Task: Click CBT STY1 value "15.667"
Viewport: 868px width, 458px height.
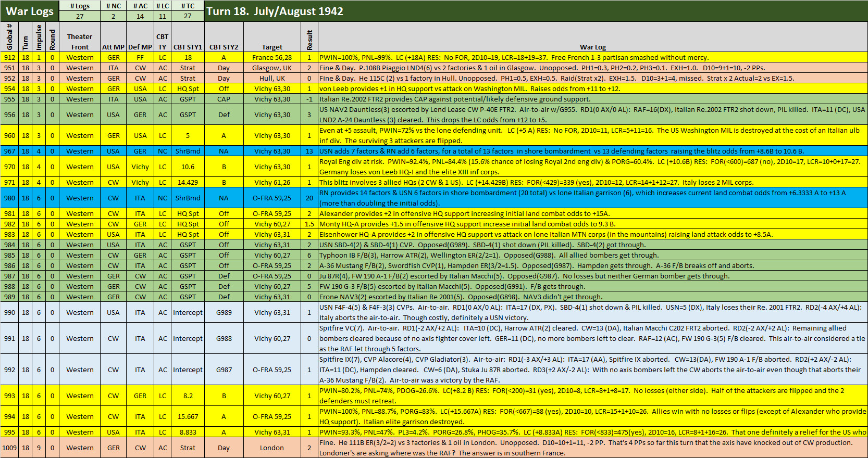Action: coord(188,416)
